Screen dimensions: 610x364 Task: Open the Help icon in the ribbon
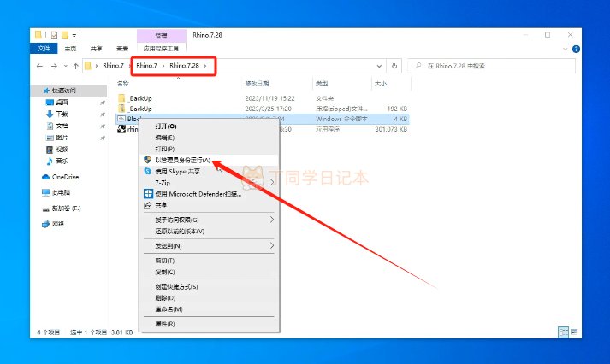[576, 49]
